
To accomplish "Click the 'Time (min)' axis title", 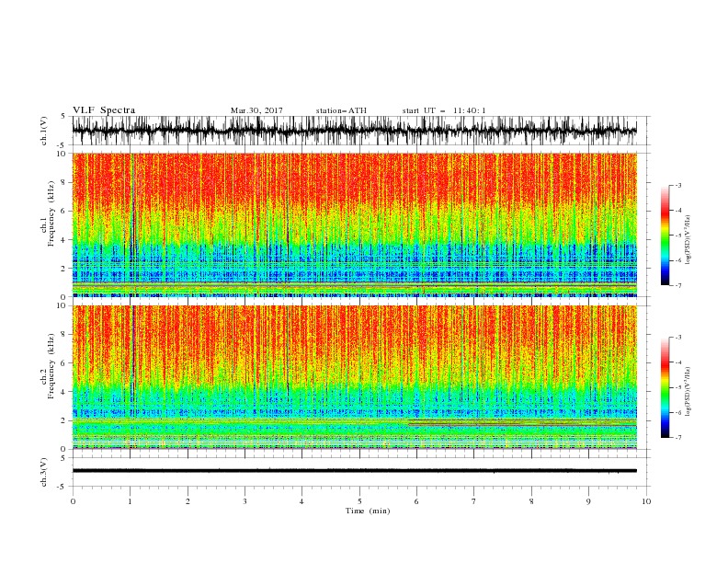I will 368,511.
